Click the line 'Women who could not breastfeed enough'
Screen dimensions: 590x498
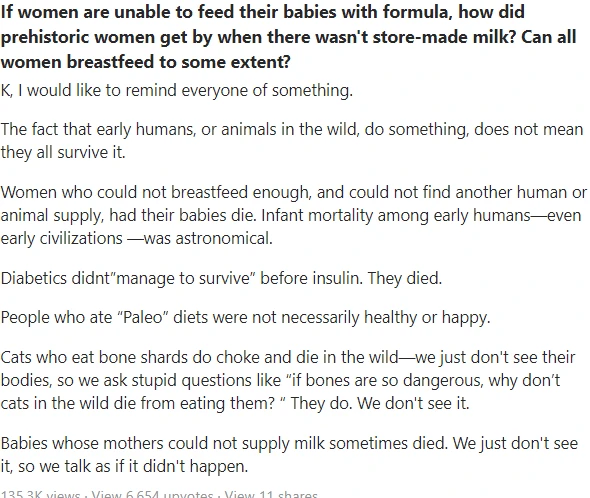[x=294, y=192]
